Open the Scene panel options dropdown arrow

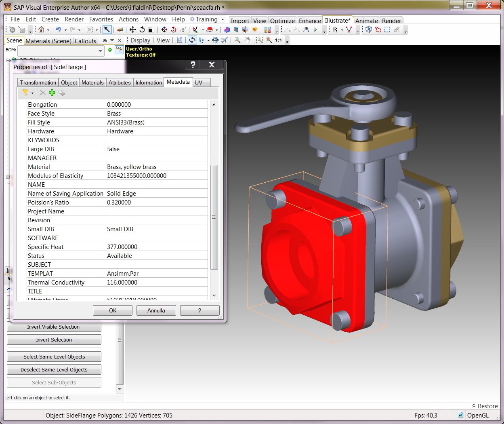(x=112, y=40)
